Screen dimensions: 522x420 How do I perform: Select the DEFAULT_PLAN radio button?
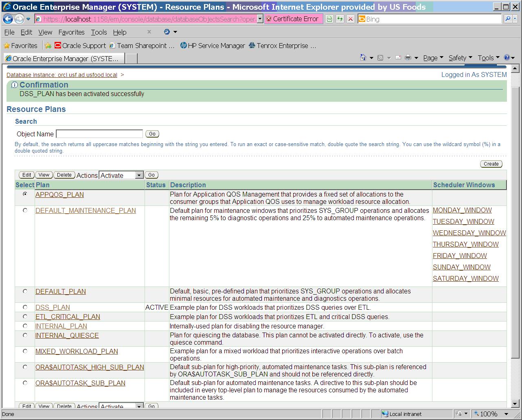pos(25,291)
